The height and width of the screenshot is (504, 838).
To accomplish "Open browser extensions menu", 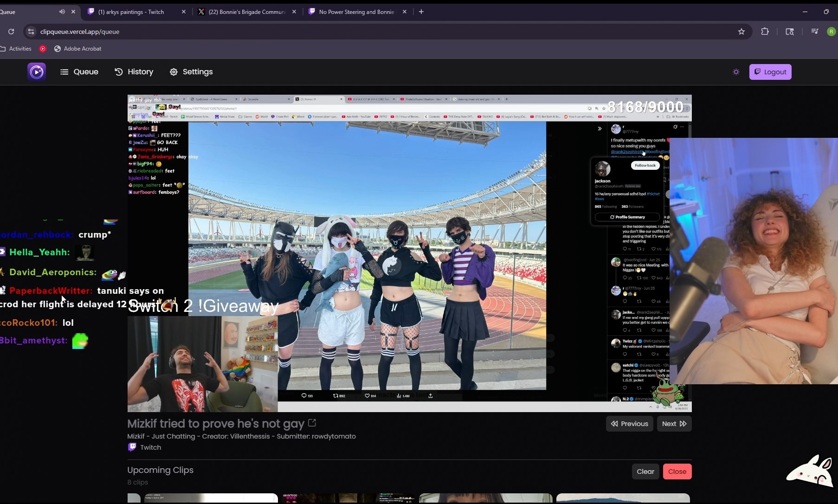I will (765, 32).
